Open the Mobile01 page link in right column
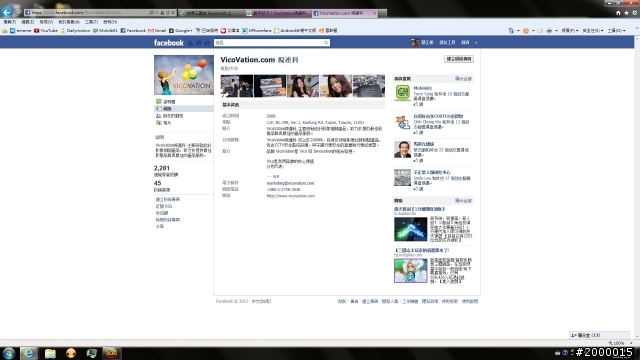The width and height of the screenshot is (640, 360). (x=422, y=88)
